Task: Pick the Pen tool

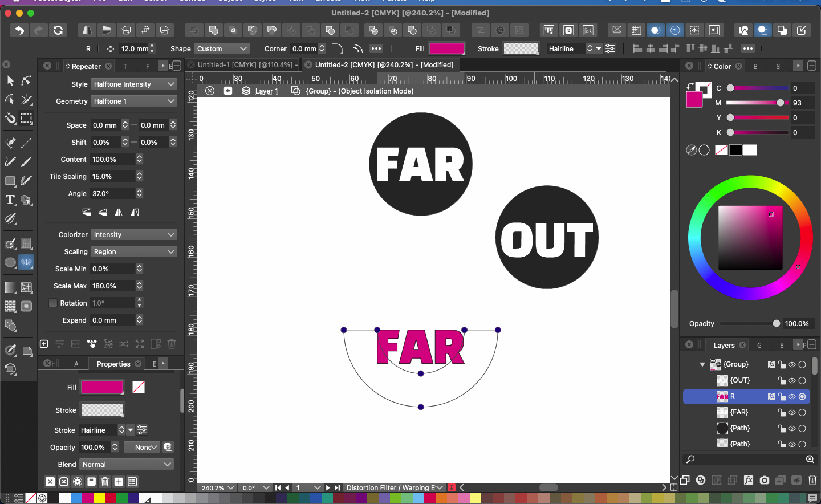Action: [10, 143]
